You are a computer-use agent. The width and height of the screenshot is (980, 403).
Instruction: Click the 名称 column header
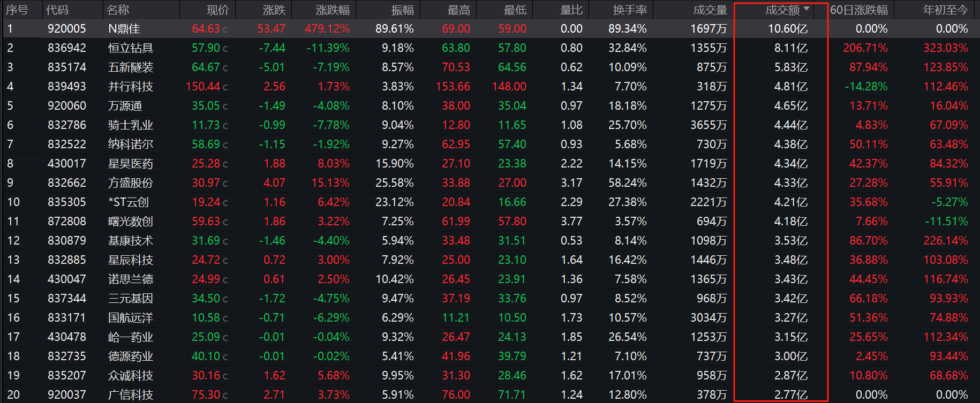[x=118, y=10]
